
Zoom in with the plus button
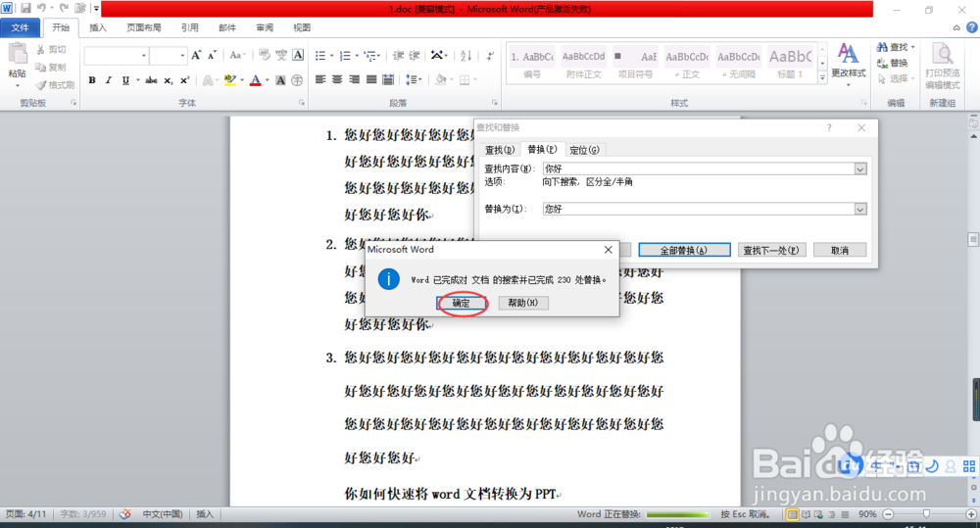[x=970, y=514]
